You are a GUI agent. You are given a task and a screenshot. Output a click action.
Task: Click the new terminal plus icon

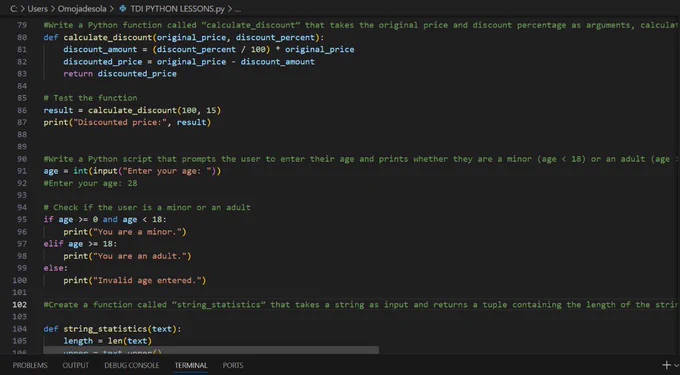click(667, 365)
